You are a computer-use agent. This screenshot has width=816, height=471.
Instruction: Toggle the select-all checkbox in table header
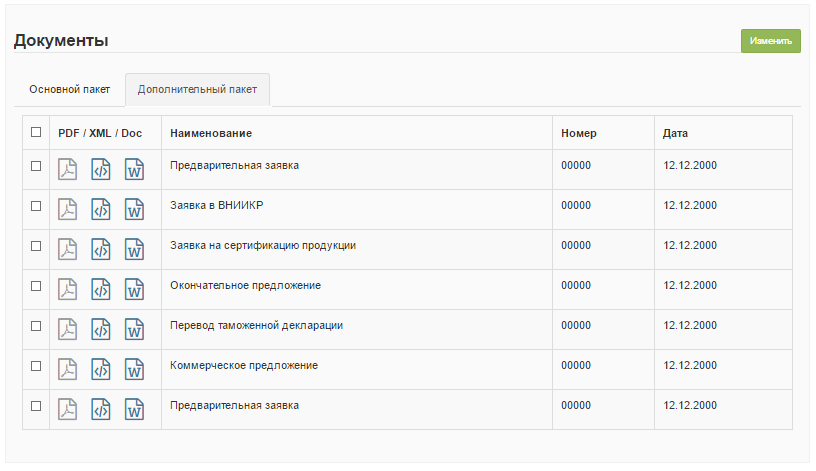coord(36,132)
